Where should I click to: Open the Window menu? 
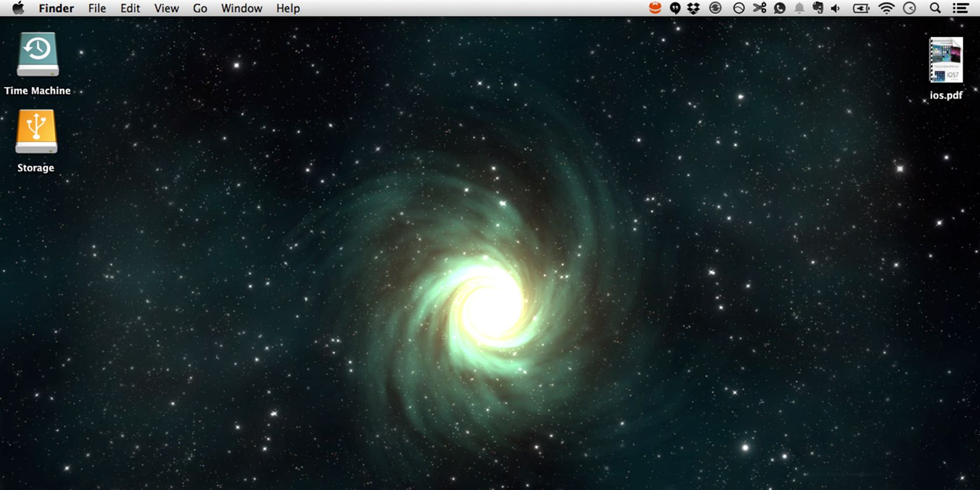click(242, 8)
